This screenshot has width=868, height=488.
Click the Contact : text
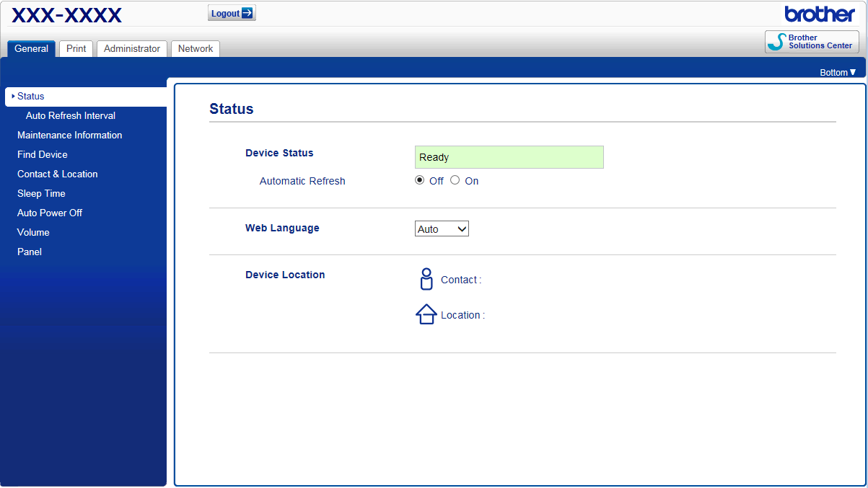[461, 280]
